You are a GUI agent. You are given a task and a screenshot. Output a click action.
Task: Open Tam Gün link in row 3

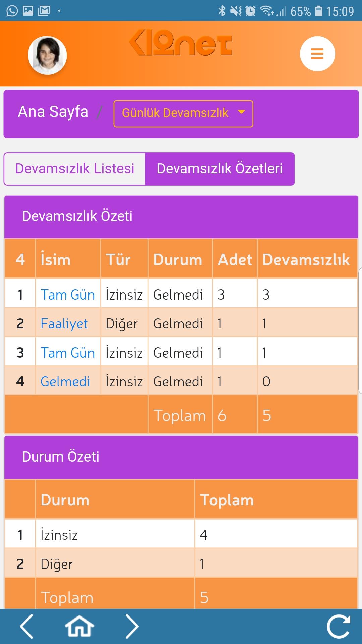[x=68, y=353]
